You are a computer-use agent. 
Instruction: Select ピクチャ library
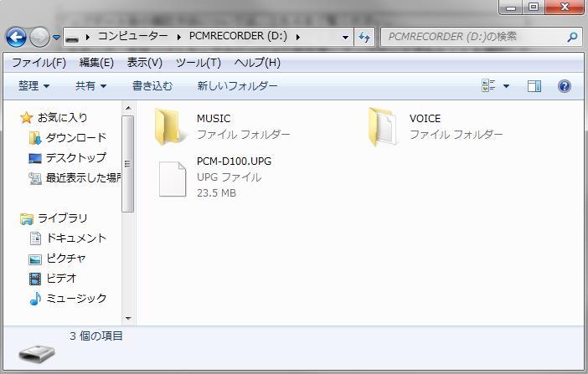[x=66, y=259]
